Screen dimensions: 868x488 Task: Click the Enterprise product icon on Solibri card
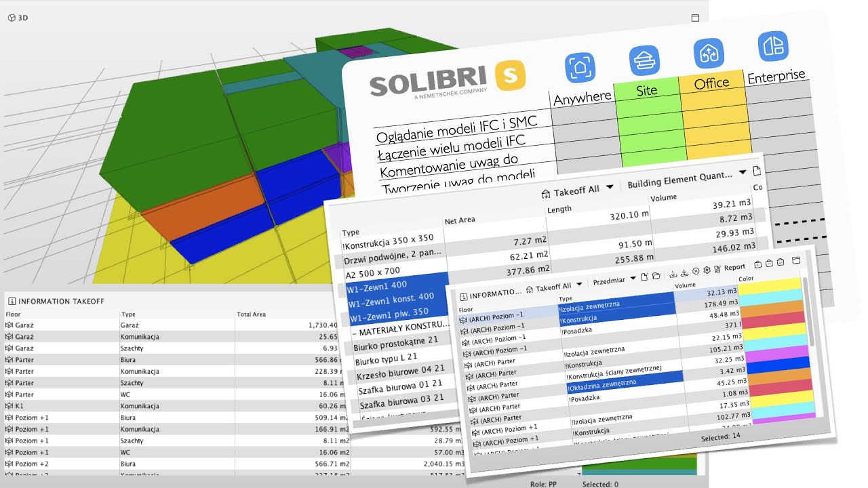[x=773, y=46]
